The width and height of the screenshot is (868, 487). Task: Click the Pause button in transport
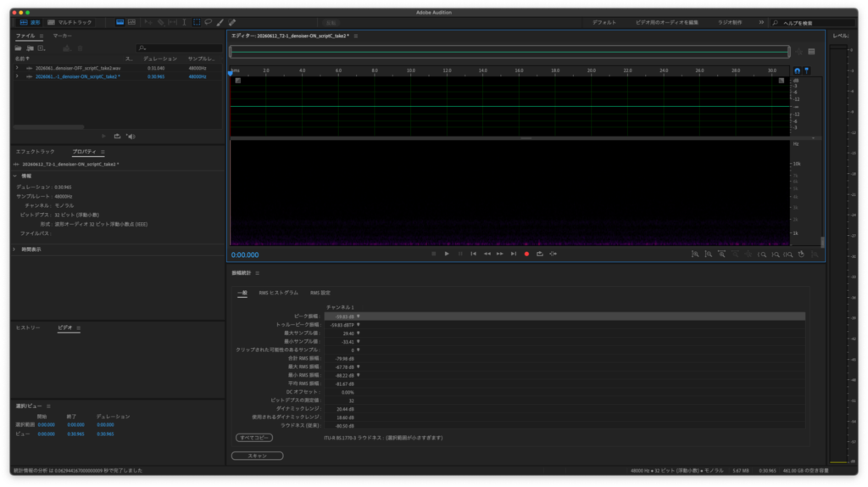pos(460,254)
